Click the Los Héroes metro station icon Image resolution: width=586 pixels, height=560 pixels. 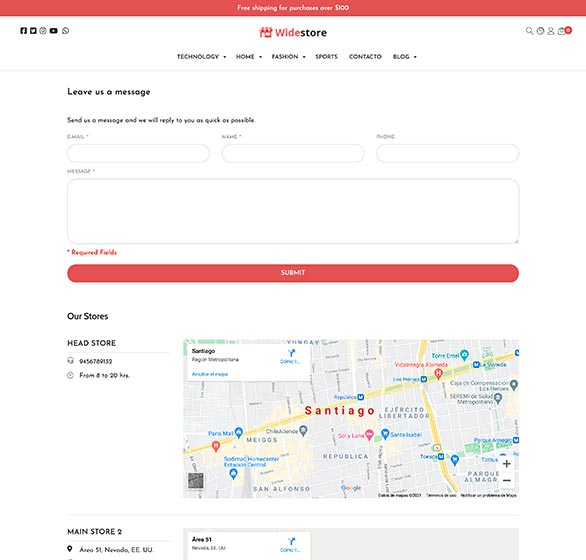click(423, 379)
